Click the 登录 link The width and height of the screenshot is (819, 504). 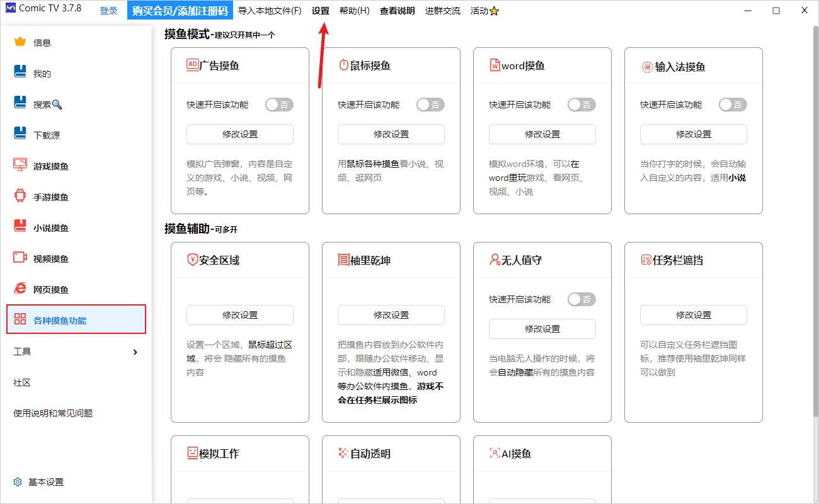pyautogui.click(x=108, y=11)
